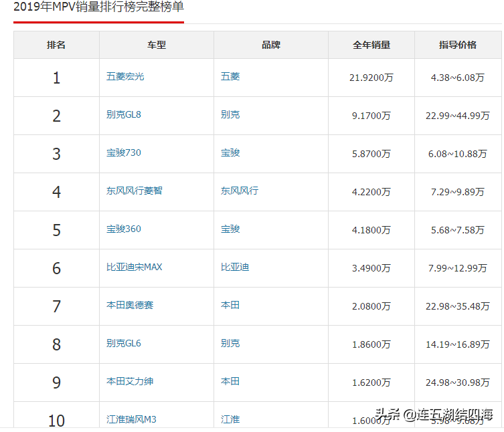This screenshot has height=432, width=504.
Task: Click rank number 1
Action: [x=57, y=78]
